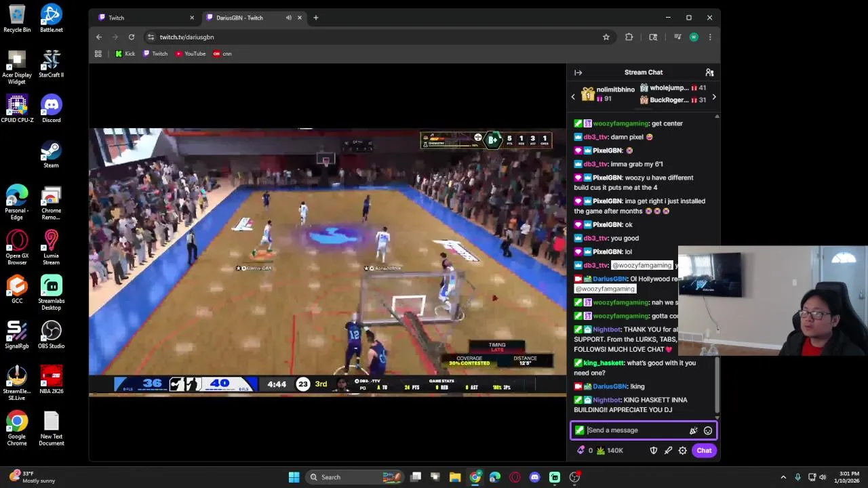Click the Twitch stream video player
This screenshot has width=868, height=488.
coord(328,262)
